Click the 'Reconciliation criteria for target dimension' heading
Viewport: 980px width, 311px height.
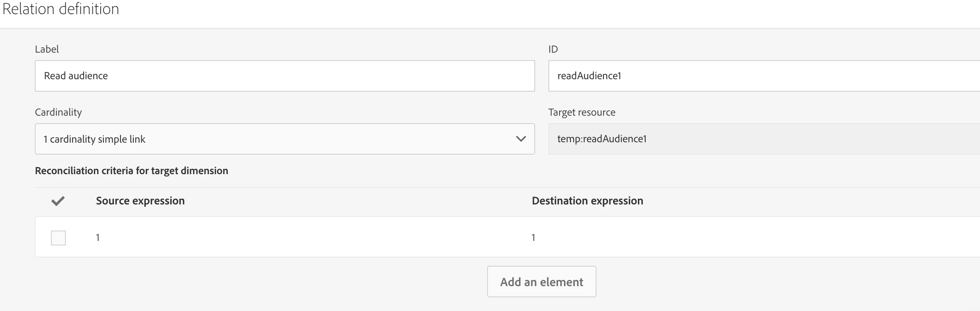(131, 171)
